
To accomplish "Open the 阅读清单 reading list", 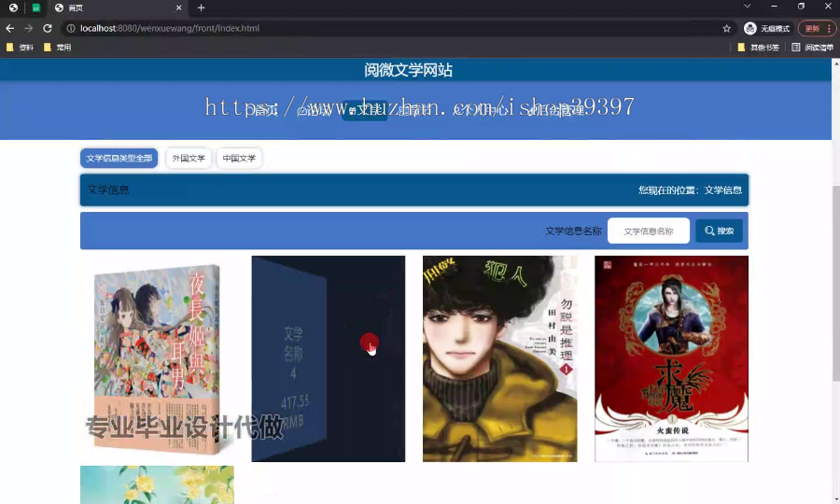I will pyautogui.click(x=812, y=47).
